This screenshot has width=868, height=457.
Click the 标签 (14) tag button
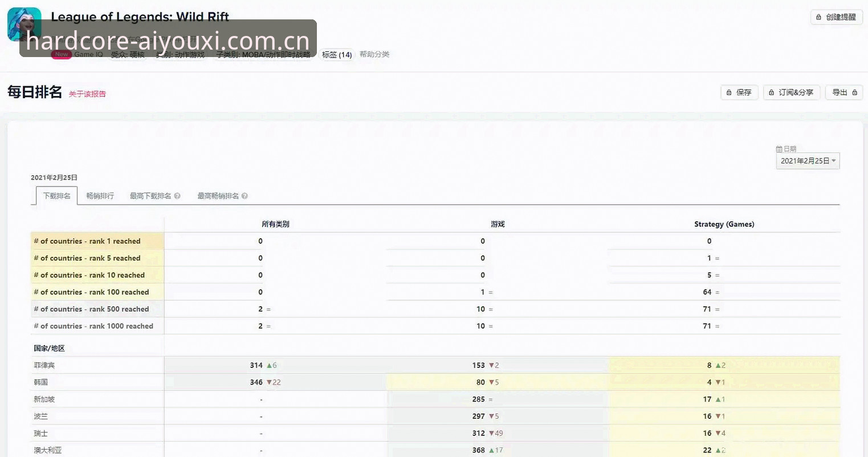[x=337, y=55]
